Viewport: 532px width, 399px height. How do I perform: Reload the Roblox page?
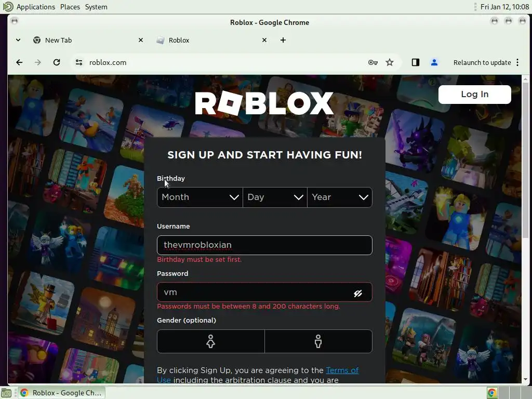[57, 62]
